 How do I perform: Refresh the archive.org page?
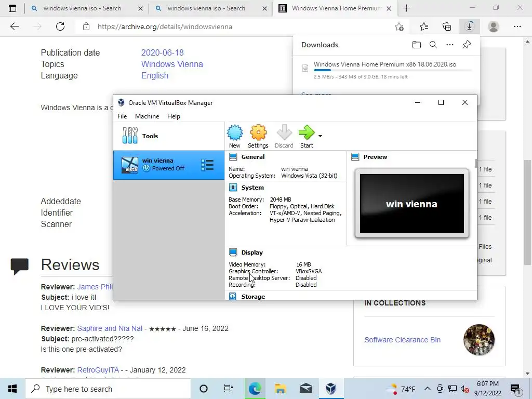tap(60, 26)
